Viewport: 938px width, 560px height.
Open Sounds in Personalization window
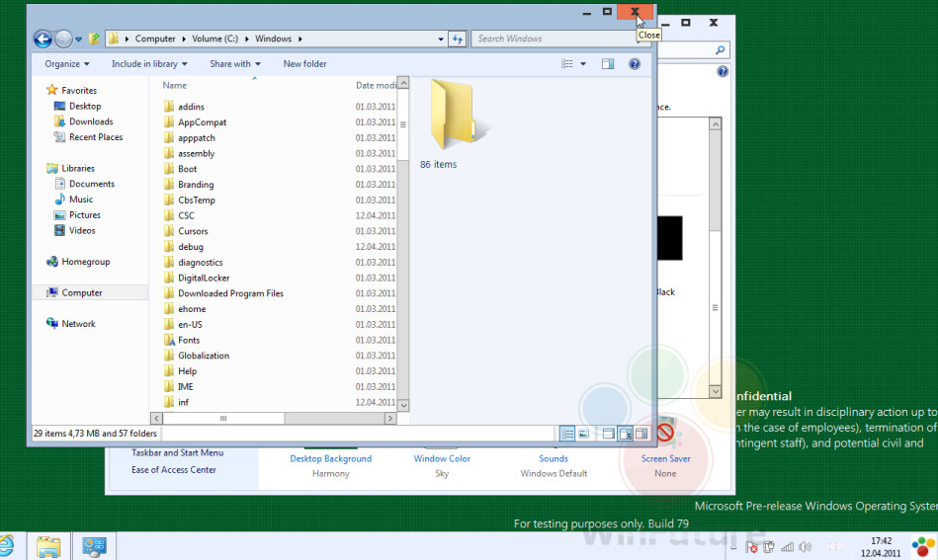[x=554, y=458]
